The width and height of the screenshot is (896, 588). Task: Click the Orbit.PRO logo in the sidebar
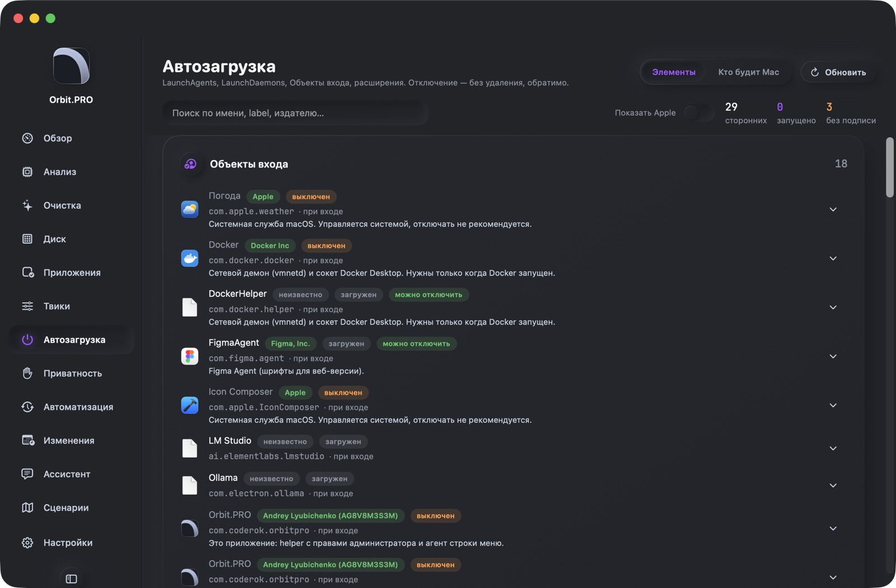click(x=71, y=66)
